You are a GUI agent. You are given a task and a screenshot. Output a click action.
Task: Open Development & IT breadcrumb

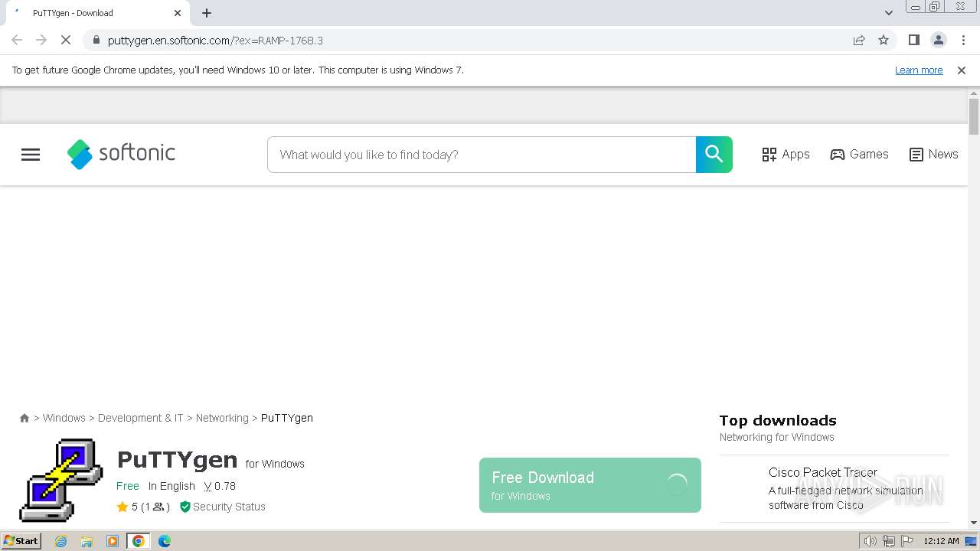click(141, 418)
